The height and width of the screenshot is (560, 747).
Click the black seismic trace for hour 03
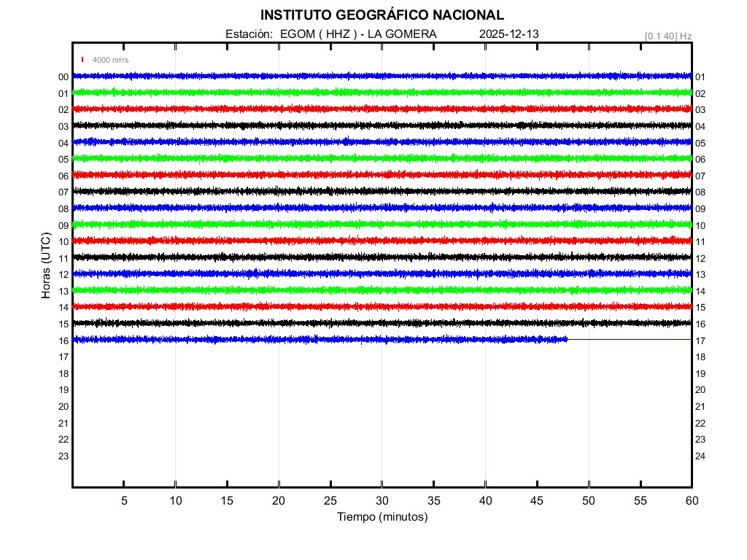coord(382,125)
